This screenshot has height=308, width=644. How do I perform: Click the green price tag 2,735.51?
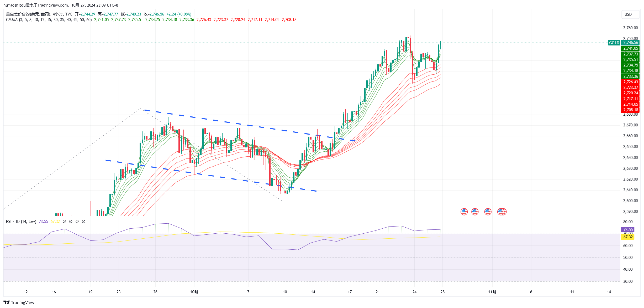pos(630,60)
